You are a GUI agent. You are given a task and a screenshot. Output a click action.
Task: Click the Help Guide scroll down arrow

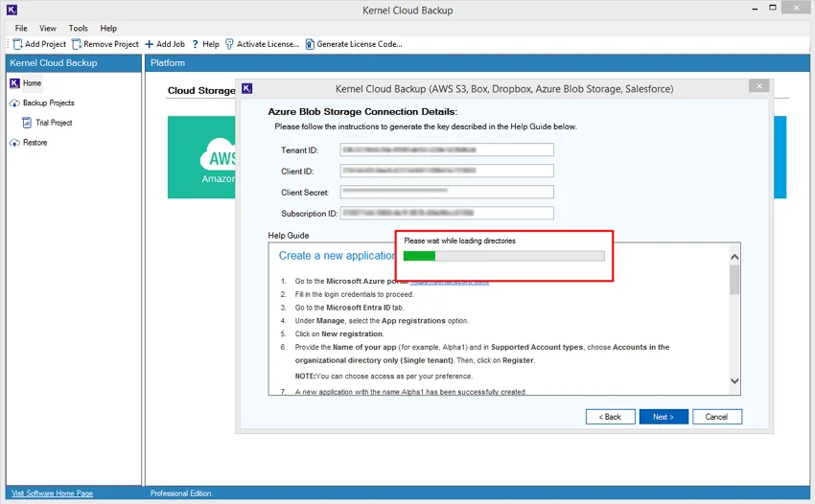pos(734,380)
